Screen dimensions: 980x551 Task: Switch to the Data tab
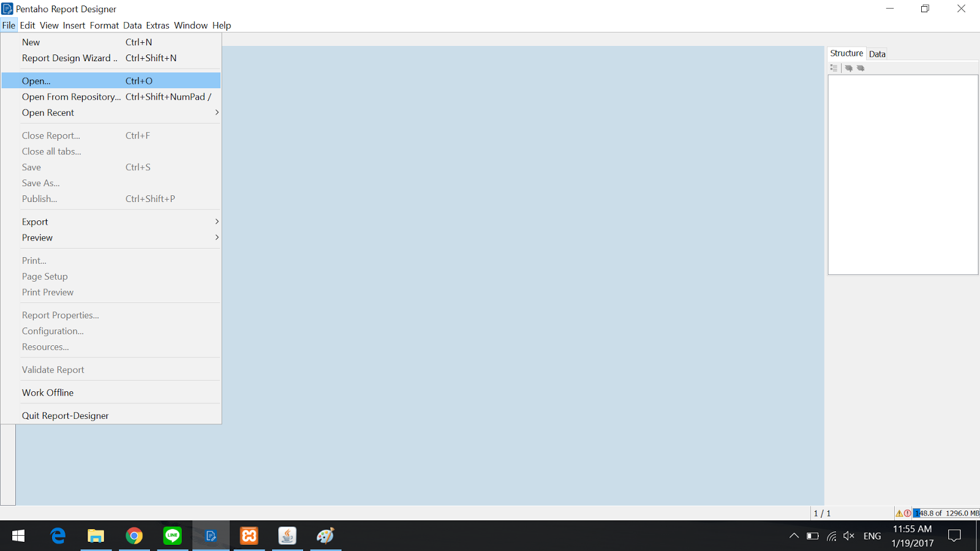tap(877, 54)
